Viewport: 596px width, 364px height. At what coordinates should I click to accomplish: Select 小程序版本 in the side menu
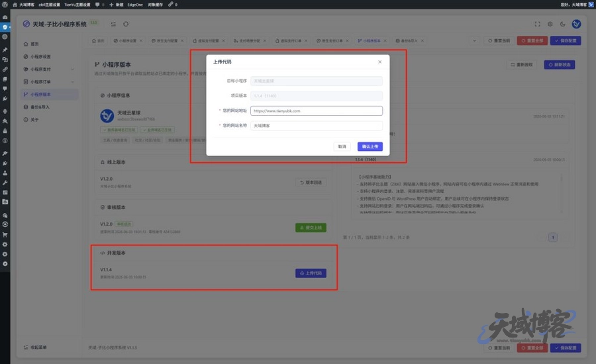[x=50, y=94]
